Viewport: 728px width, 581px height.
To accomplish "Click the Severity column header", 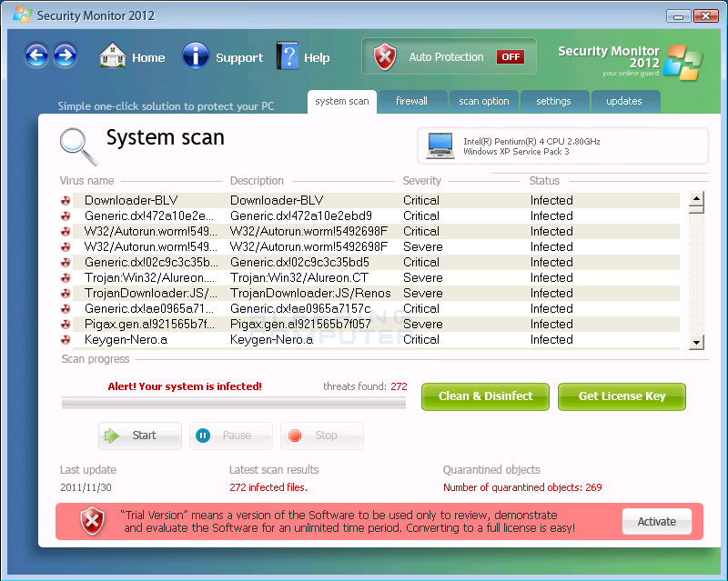I will (x=421, y=180).
